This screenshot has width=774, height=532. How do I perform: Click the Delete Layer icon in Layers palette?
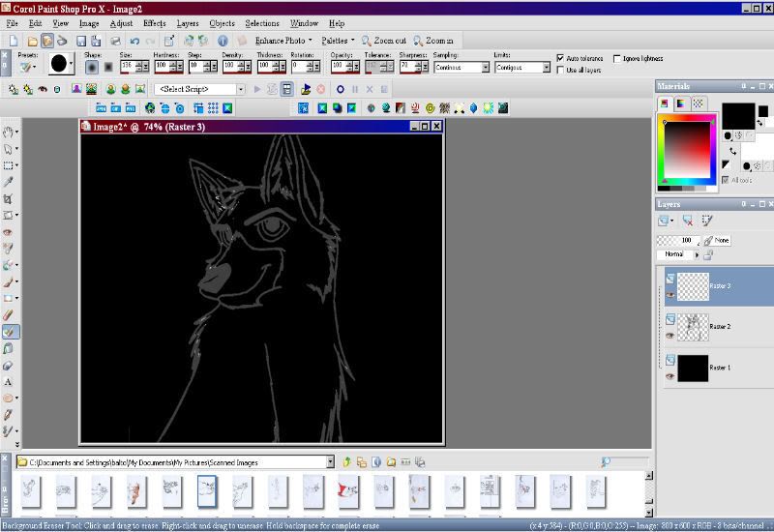pos(687,221)
